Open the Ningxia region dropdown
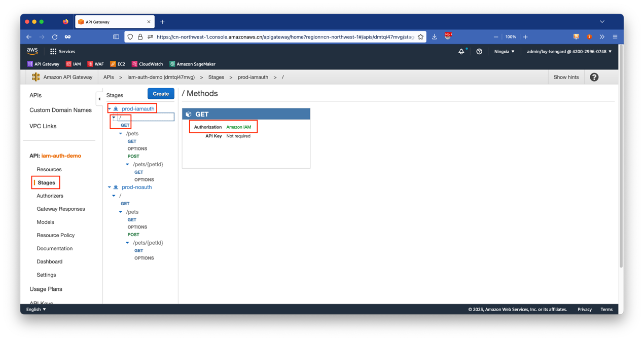 505,52
